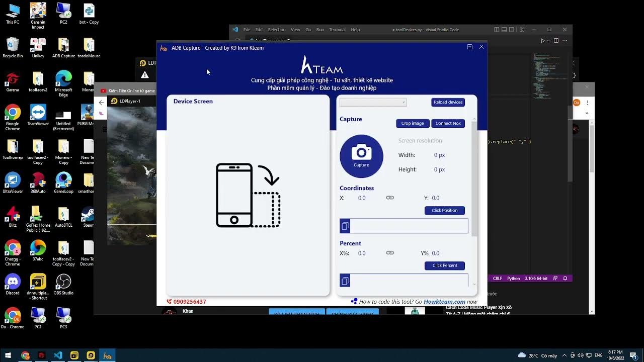644x362 pixels.
Task: Click the back arrow in the browser window
Action: [x=101, y=102]
